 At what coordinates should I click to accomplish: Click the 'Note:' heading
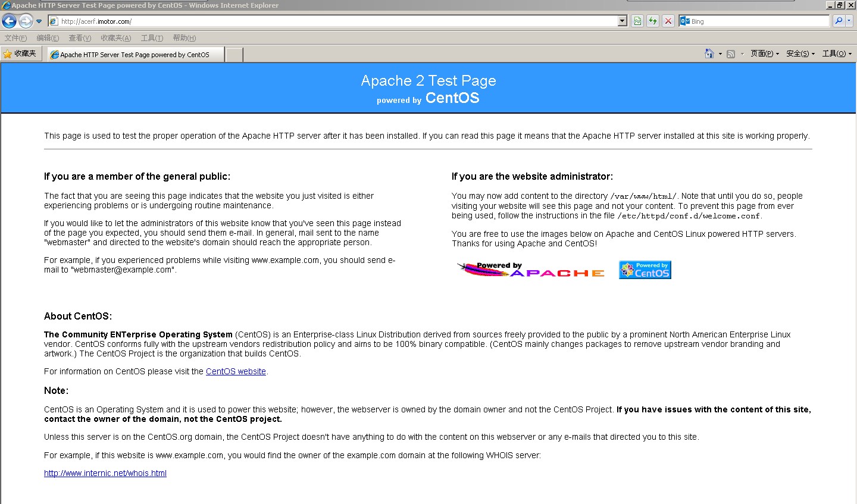pos(56,390)
